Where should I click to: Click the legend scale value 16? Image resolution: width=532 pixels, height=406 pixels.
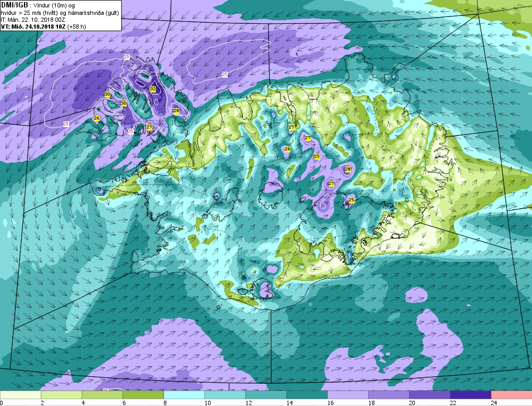[330, 403]
